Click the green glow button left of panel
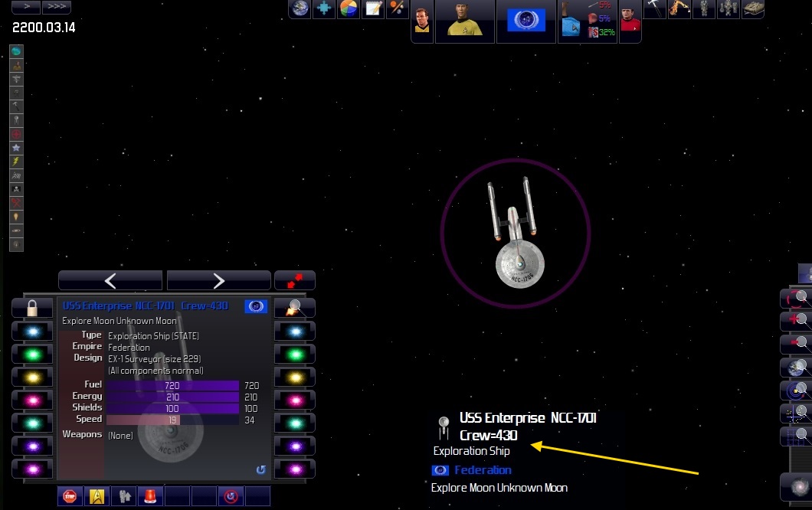 pos(32,355)
